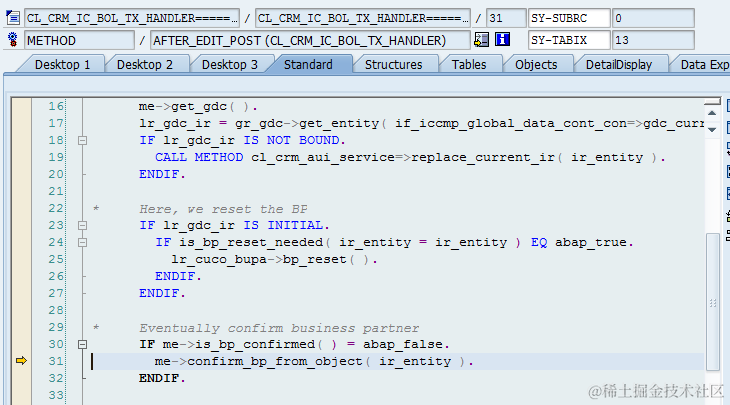Screen dimensions: 730x405
Task: Collapse the is_bp_confirmed IF at line 30
Action: point(82,344)
